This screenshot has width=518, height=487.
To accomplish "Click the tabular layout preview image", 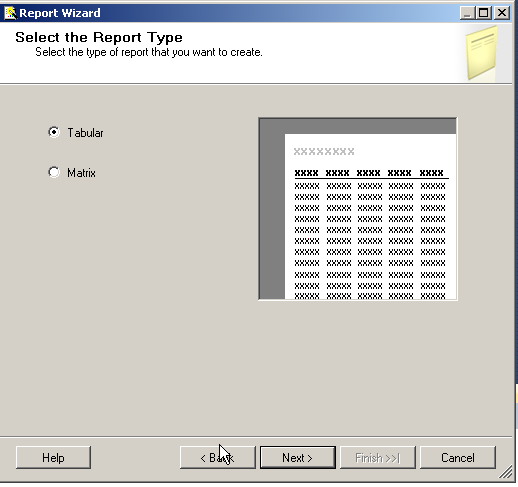I will coord(358,209).
